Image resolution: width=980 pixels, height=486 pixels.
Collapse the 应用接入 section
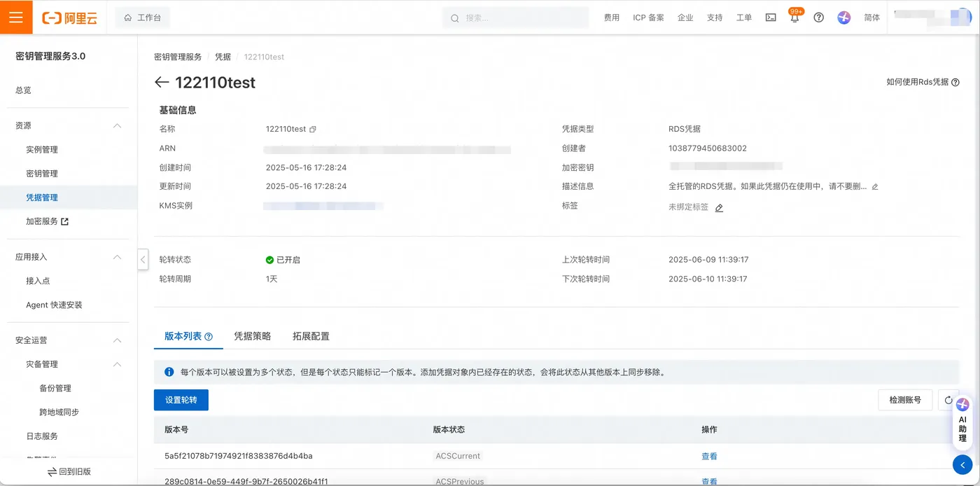click(x=117, y=257)
